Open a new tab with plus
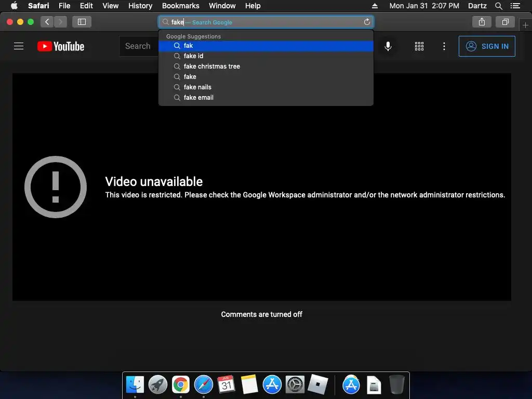This screenshot has width=532, height=399. 525,25
